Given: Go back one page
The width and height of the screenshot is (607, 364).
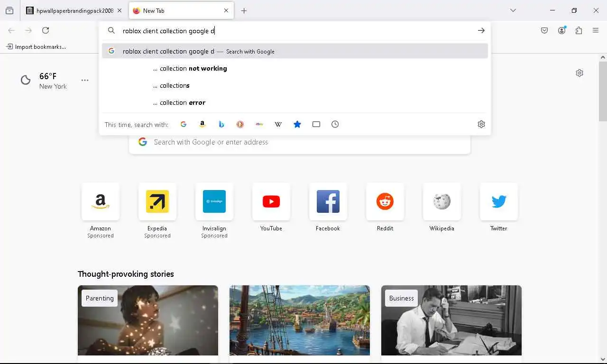Looking at the screenshot, I should pos(11,31).
